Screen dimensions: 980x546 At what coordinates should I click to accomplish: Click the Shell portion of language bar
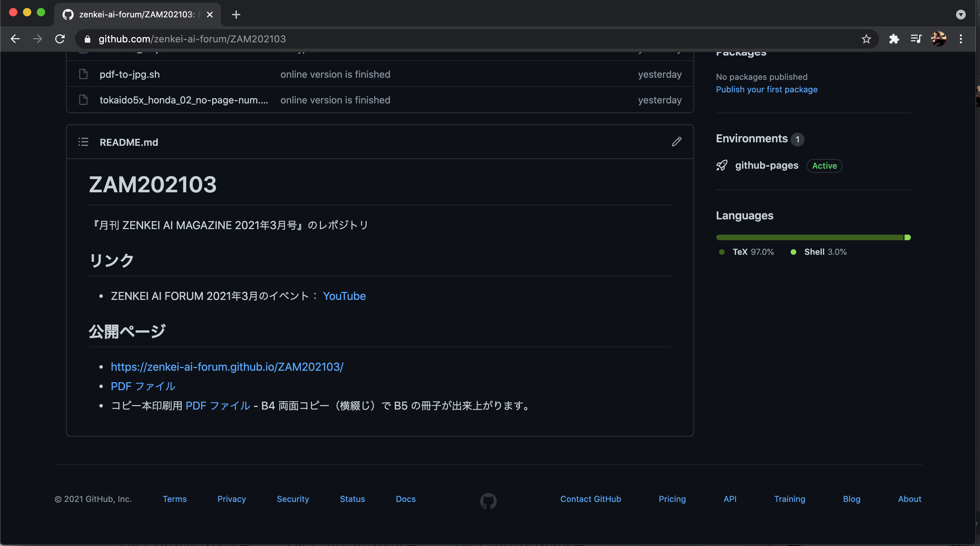[908, 237]
